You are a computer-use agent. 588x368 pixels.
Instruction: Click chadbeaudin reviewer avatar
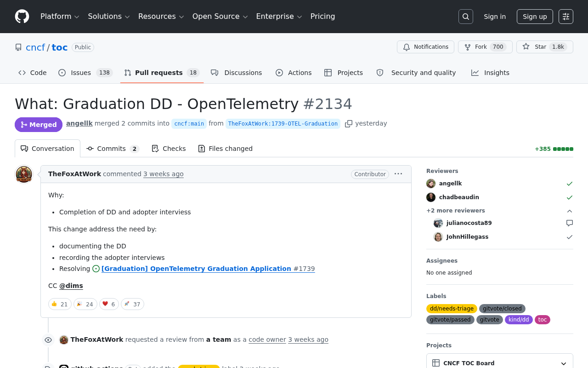pyautogui.click(x=431, y=197)
